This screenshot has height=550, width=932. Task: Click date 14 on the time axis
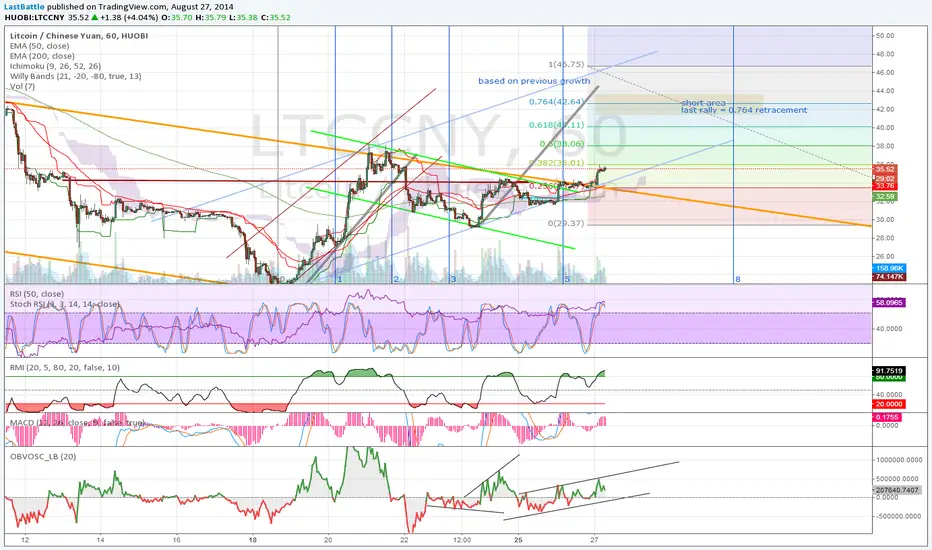point(100,540)
